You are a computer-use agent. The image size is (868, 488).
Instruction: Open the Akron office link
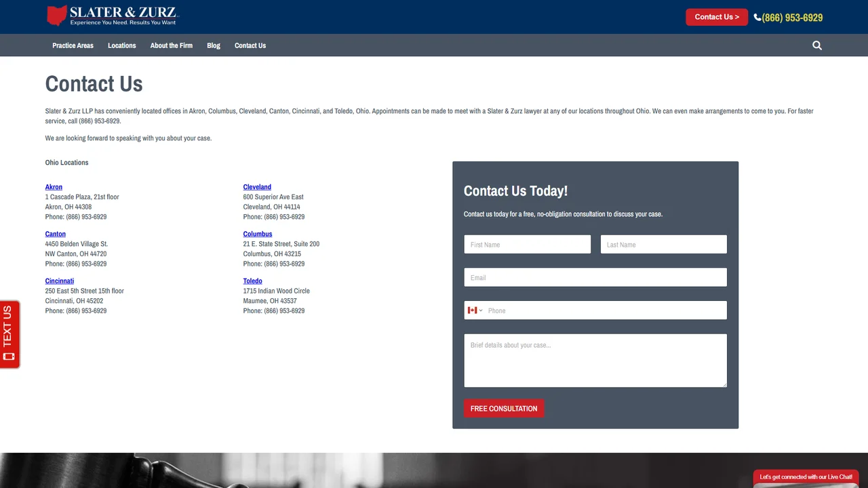[54, 187]
